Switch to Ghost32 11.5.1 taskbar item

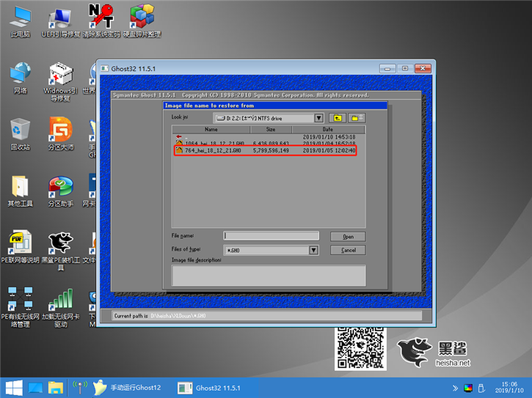[210, 388]
